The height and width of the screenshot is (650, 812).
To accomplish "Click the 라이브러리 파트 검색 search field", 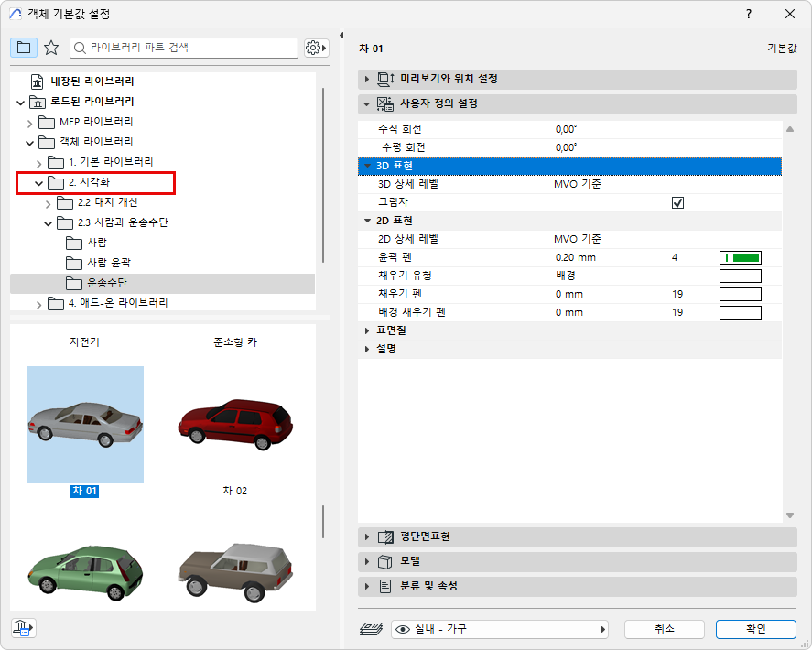I will (183, 48).
